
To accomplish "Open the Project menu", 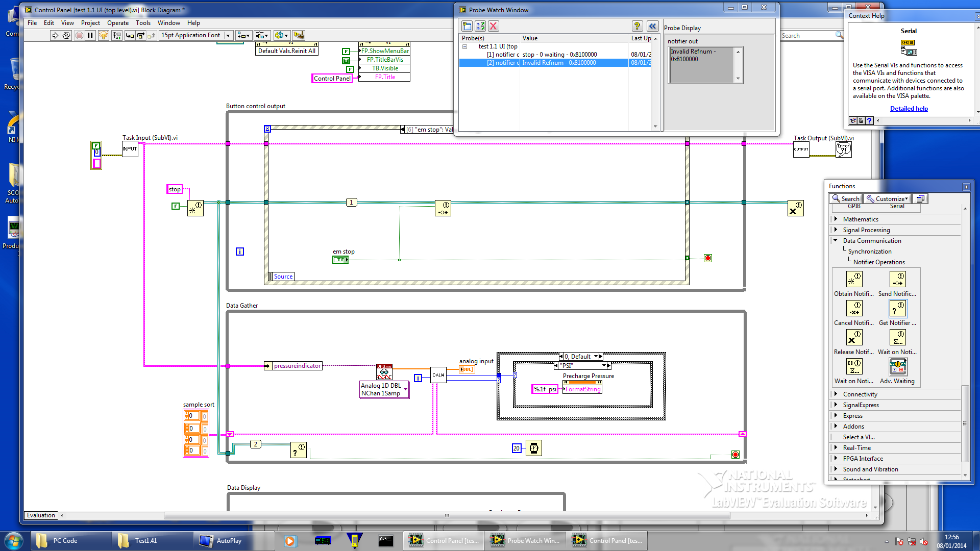I will pyautogui.click(x=90, y=23).
